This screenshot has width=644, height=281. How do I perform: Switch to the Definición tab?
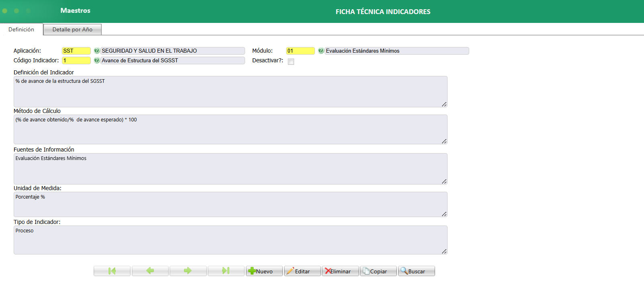21,29
